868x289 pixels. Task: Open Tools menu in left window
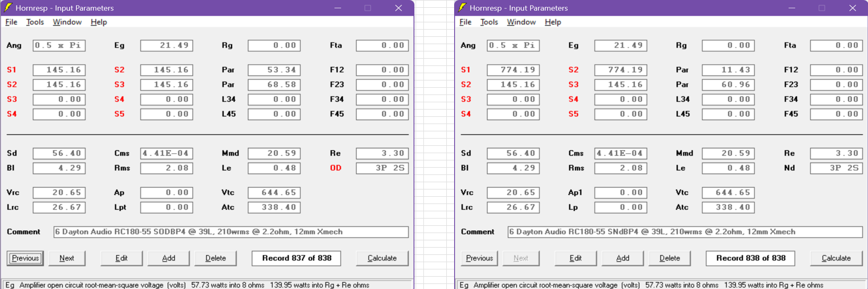[35, 22]
